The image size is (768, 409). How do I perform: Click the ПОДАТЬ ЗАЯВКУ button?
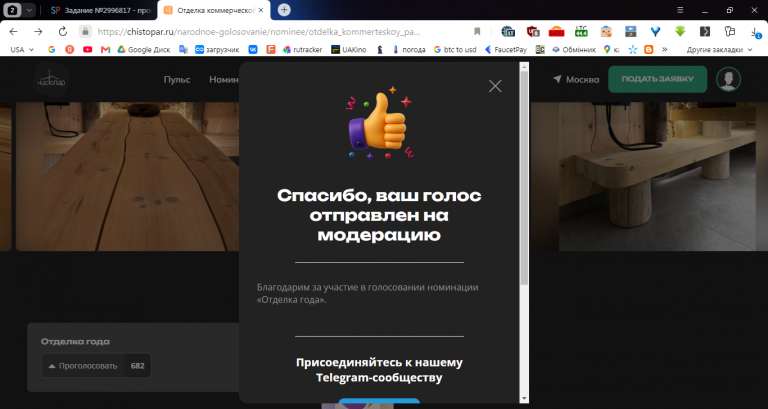click(x=657, y=79)
